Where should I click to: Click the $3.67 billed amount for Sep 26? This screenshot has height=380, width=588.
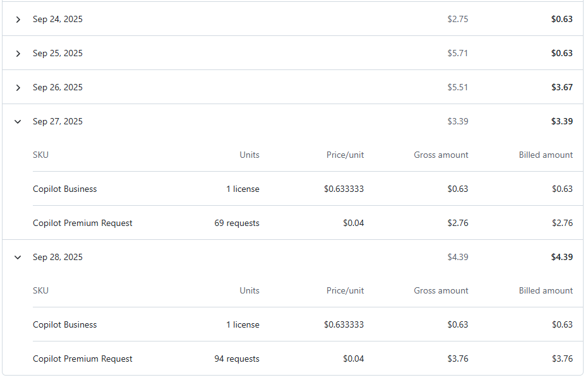561,88
